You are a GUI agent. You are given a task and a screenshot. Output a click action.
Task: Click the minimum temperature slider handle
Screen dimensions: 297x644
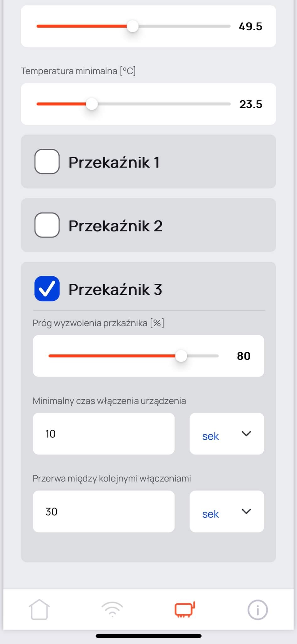click(x=92, y=104)
